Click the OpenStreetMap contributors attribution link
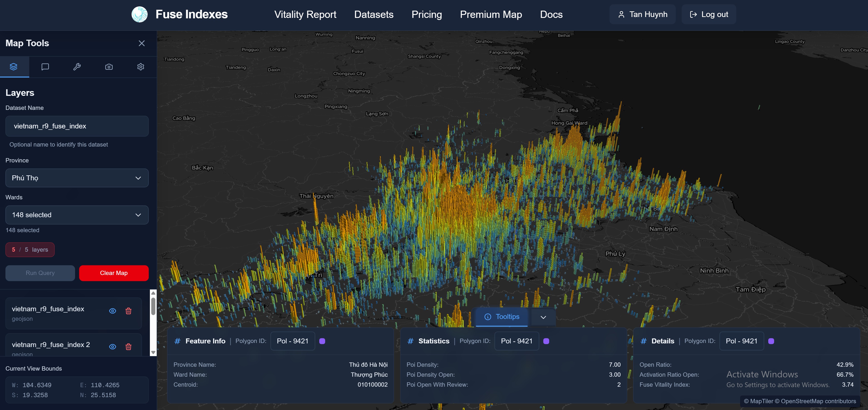 coord(815,401)
